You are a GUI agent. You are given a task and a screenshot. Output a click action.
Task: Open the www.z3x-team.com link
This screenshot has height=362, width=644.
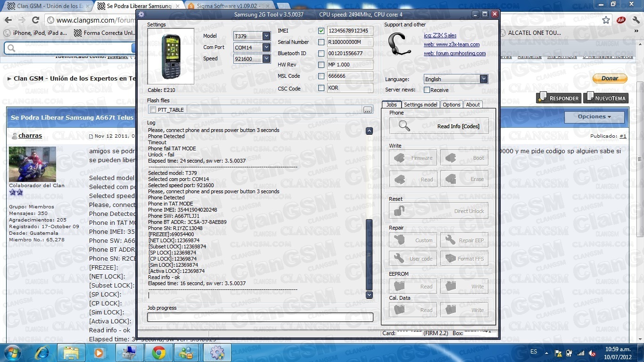452,44
